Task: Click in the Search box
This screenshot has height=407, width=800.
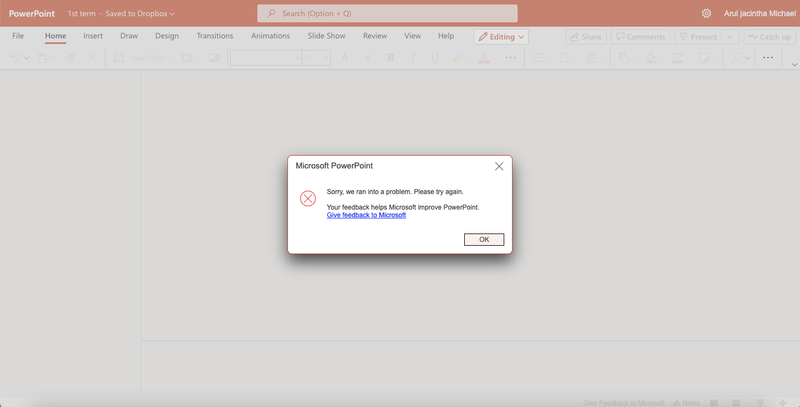Action: point(387,13)
